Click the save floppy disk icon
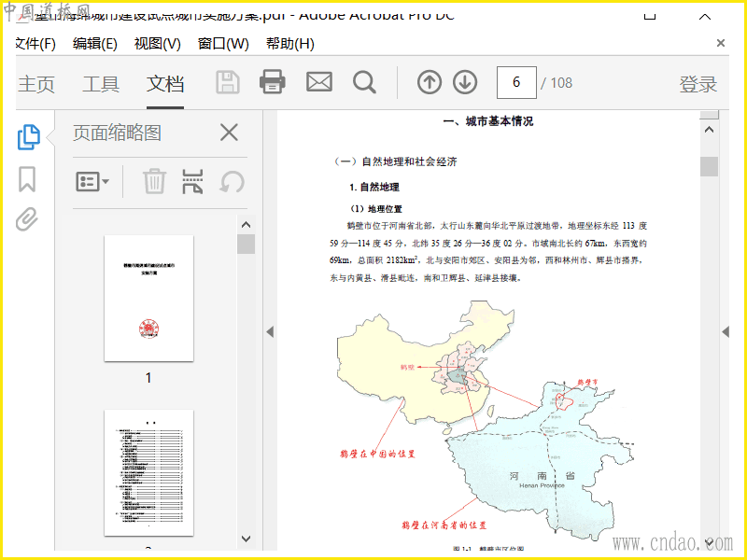This screenshot has width=747, height=560. (228, 82)
